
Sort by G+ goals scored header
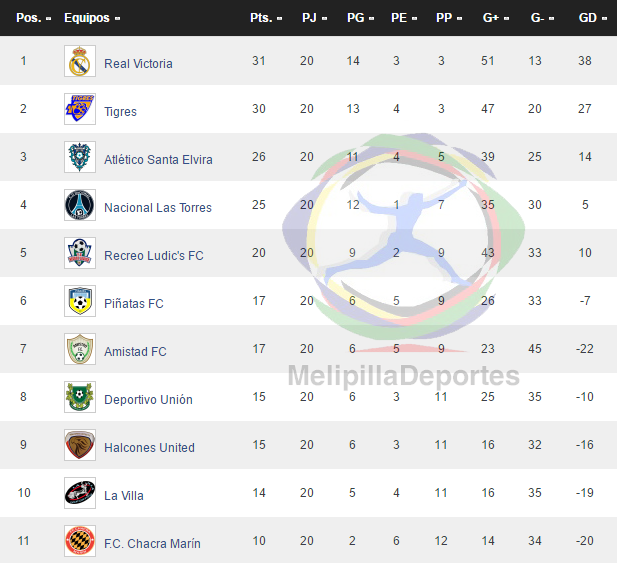(x=496, y=18)
